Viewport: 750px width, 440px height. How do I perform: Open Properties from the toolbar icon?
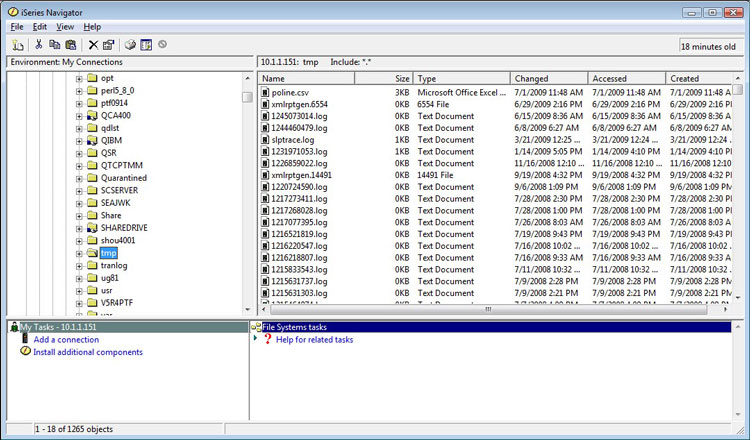[x=109, y=45]
